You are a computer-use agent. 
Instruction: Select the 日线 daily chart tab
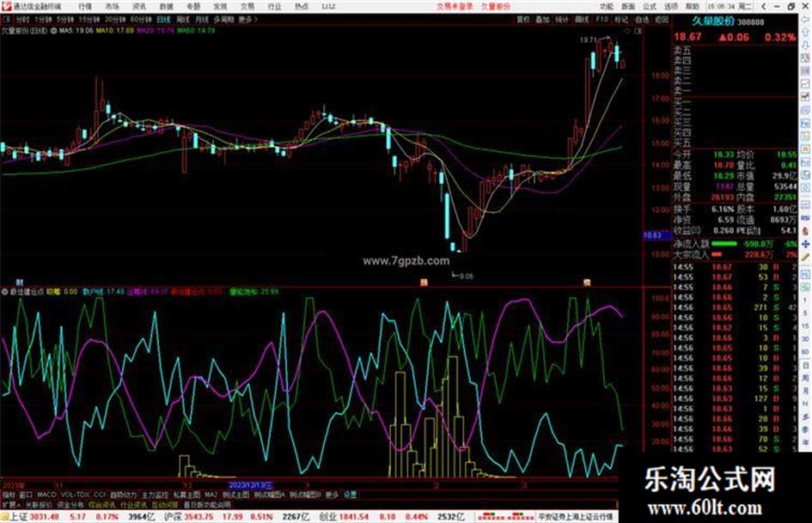point(163,19)
